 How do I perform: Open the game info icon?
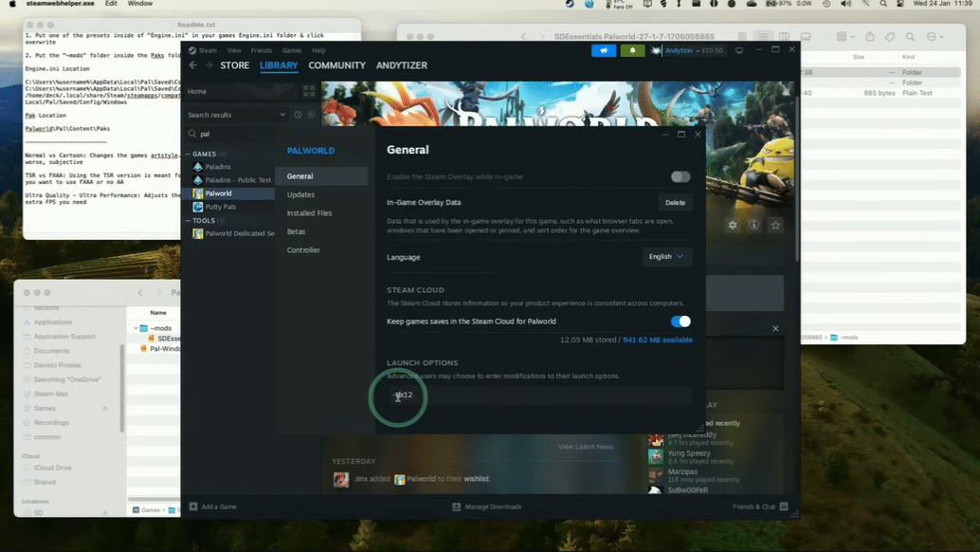[x=754, y=225]
